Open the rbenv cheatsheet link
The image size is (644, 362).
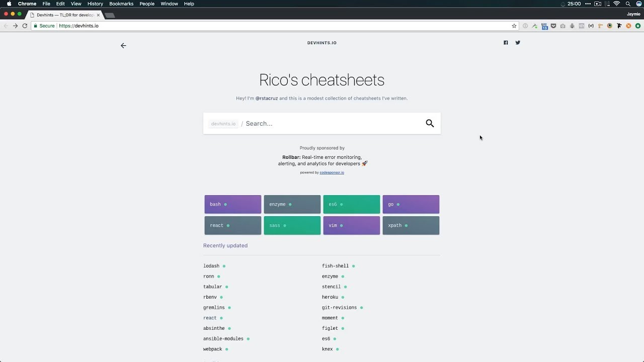210,297
